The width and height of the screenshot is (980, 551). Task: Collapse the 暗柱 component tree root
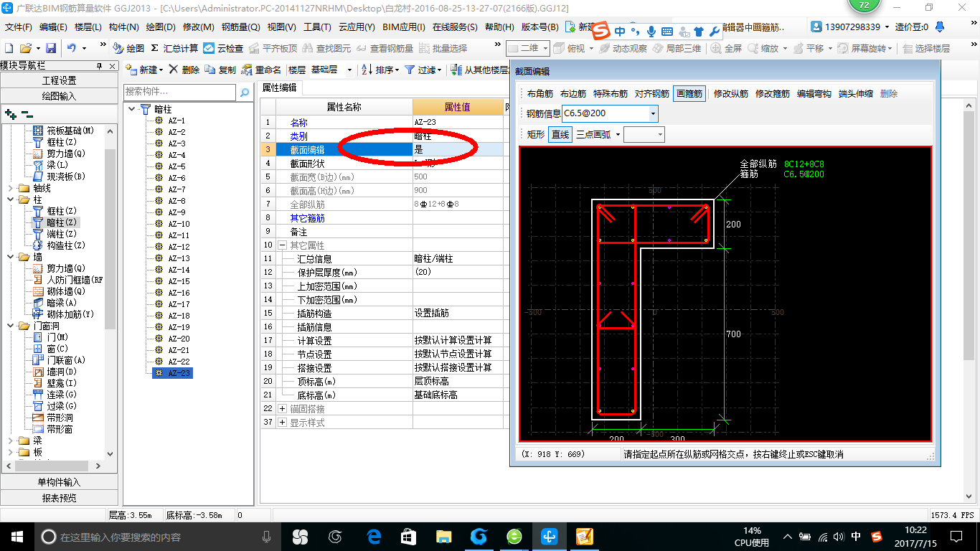pyautogui.click(x=132, y=109)
